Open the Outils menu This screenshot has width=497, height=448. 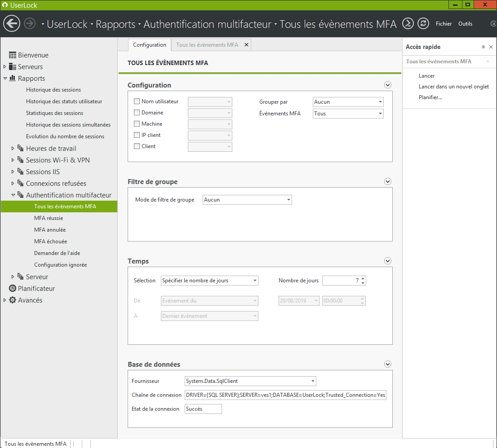point(465,24)
